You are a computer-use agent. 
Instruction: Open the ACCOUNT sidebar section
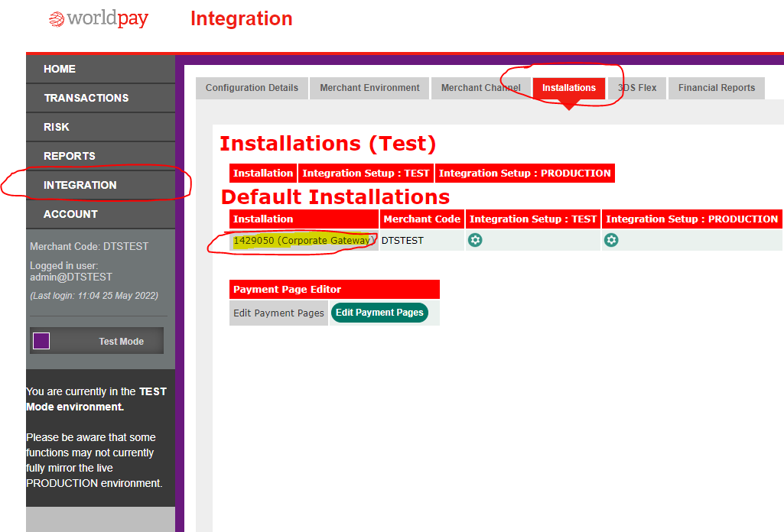tap(100, 214)
